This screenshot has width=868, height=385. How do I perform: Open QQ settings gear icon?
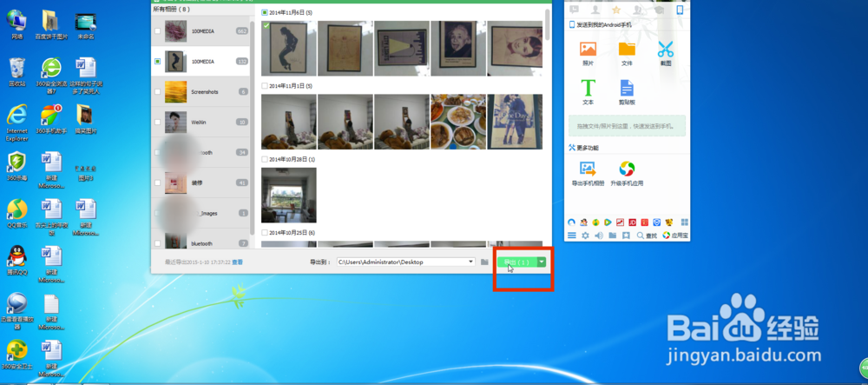[x=585, y=236]
